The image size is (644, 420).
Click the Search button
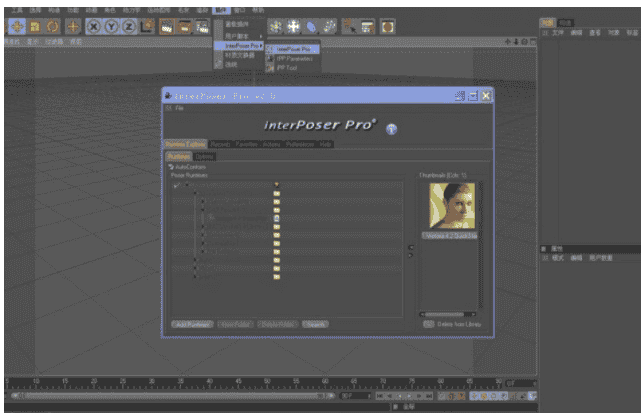pyautogui.click(x=315, y=324)
